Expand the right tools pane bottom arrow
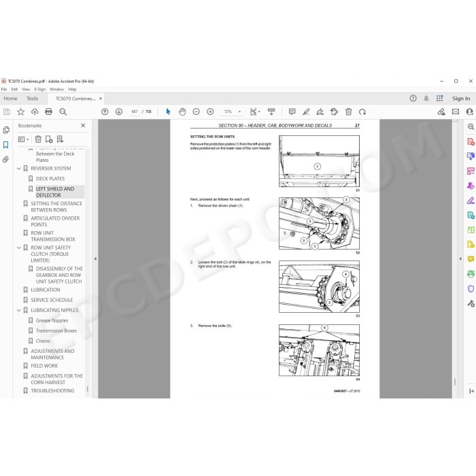 point(471,391)
